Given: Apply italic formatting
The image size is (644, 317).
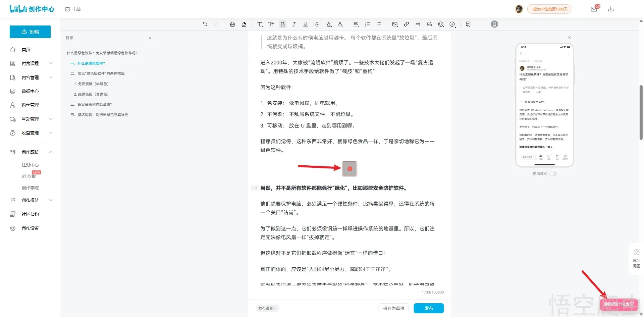Looking at the screenshot, I should pyautogui.click(x=294, y=24).
